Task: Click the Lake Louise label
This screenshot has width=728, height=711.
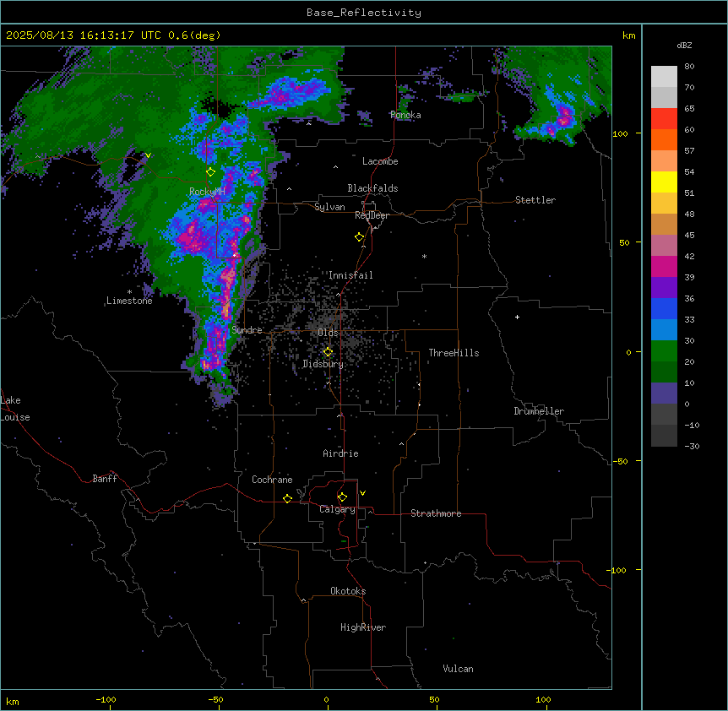Action: [x=15, y=409]
